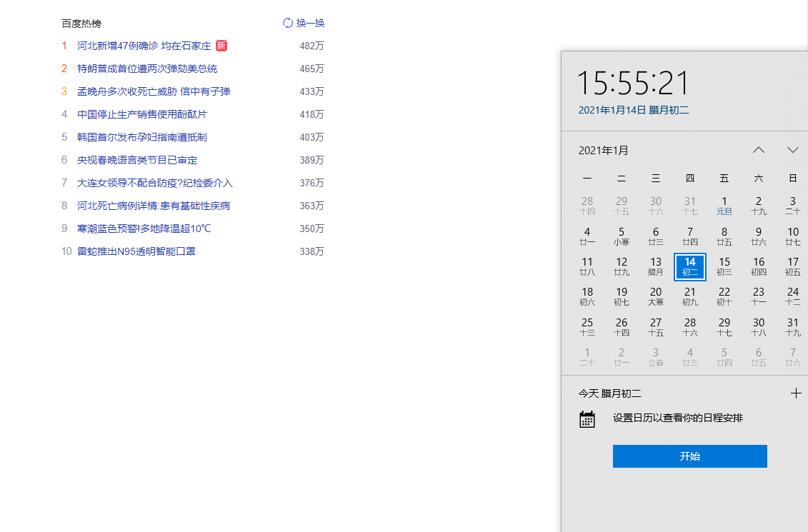Screen dimensions: 808x532
Task: Click the 开始 button
Action: click(x=689, y=456)
